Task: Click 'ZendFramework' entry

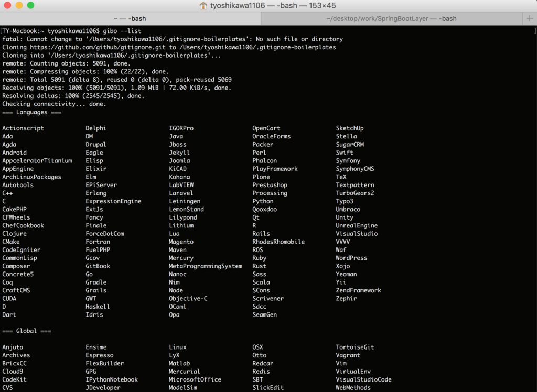Action: coord(358,290)
